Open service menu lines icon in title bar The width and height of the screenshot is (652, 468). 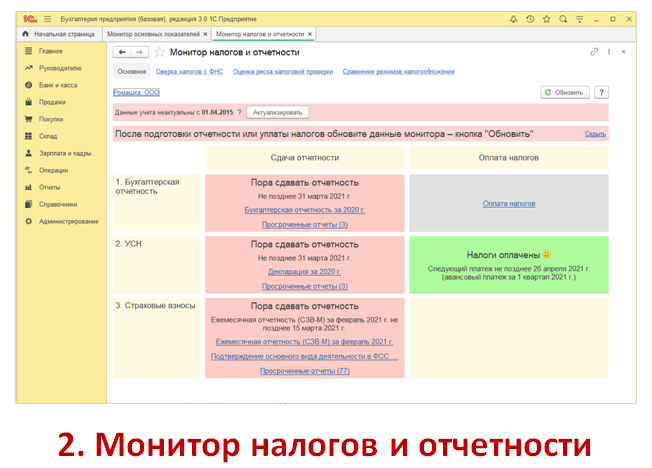click(579, 19)
